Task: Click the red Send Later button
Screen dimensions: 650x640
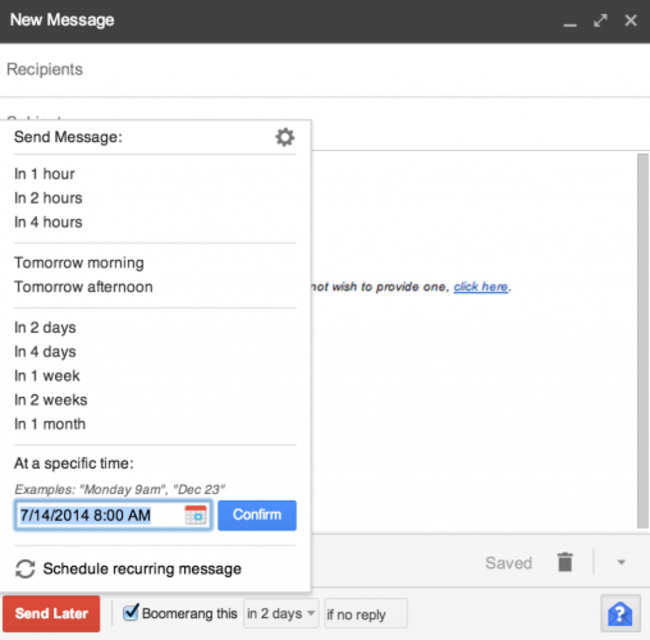Action: tap(51, 613)
